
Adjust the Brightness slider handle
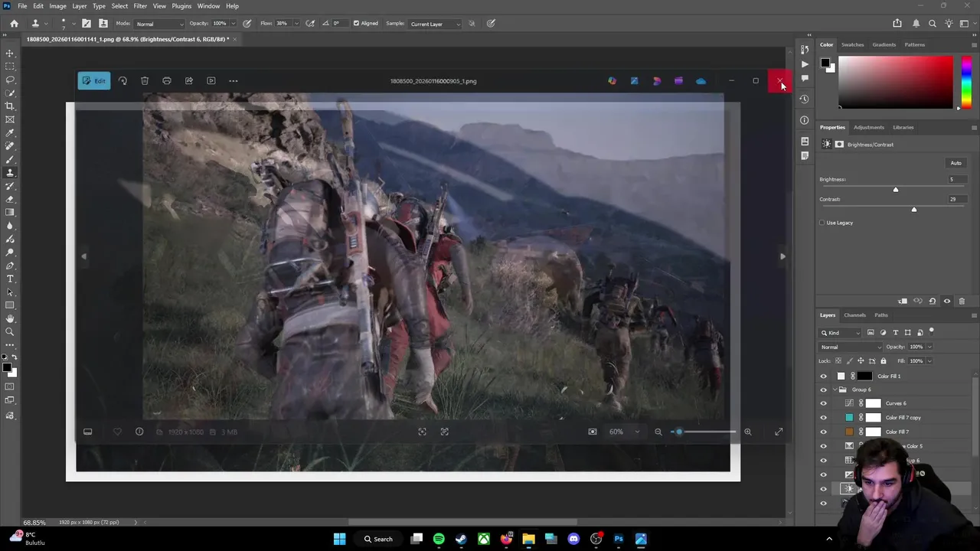[x=895, y=189]
